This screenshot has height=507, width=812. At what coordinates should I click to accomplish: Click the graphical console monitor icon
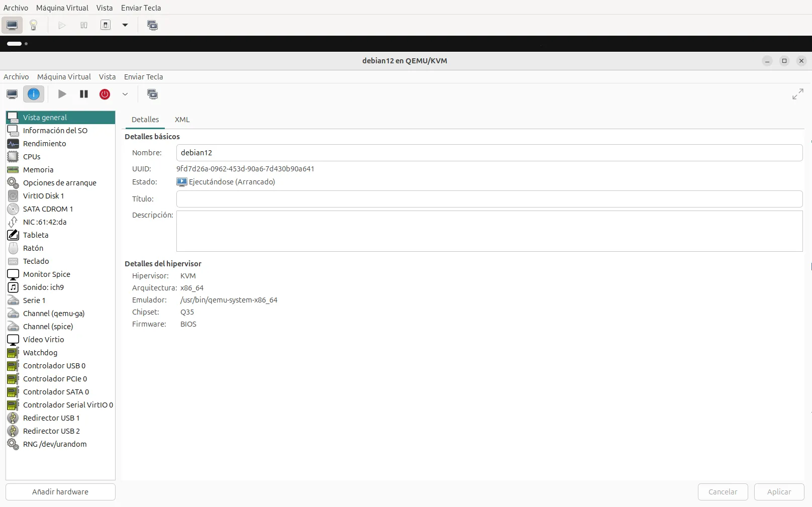(x=12, y=94)
